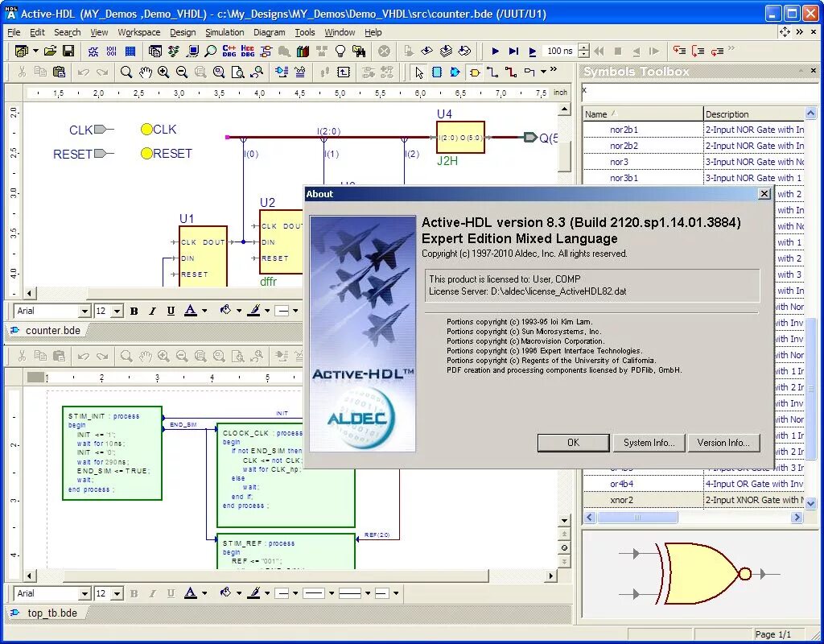
Task: Increase simulation step time spinner up arrow
Action: tap(583, 47)
